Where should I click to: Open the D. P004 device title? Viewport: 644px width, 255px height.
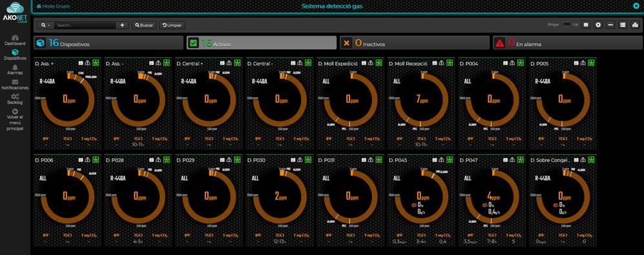coord(469,64)
